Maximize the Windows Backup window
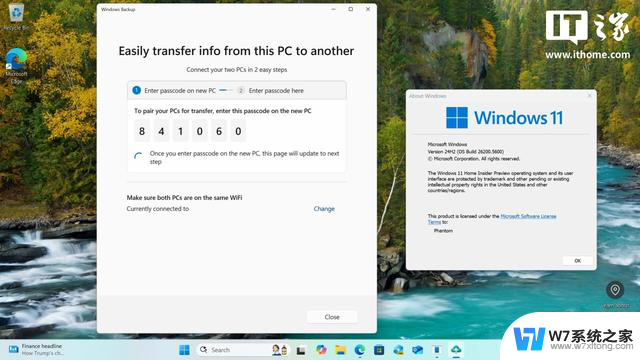The height and width of the screenshot is (360, 640). coord(351,9)
